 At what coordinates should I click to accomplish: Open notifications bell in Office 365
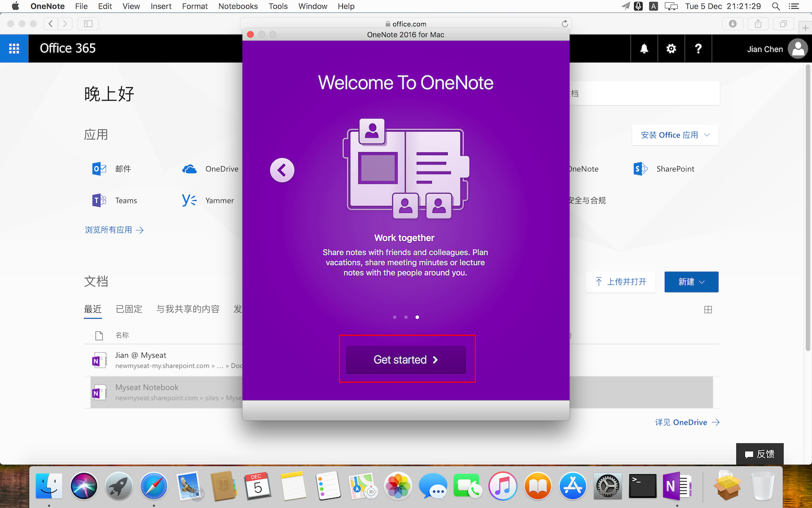tap(644, 49)
